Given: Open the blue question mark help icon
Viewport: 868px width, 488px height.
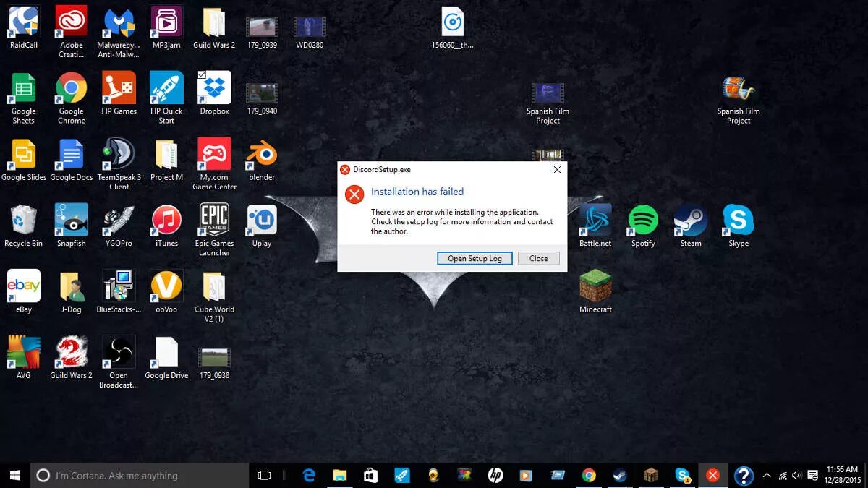Looking at the screenshot, I should (744, 475).
